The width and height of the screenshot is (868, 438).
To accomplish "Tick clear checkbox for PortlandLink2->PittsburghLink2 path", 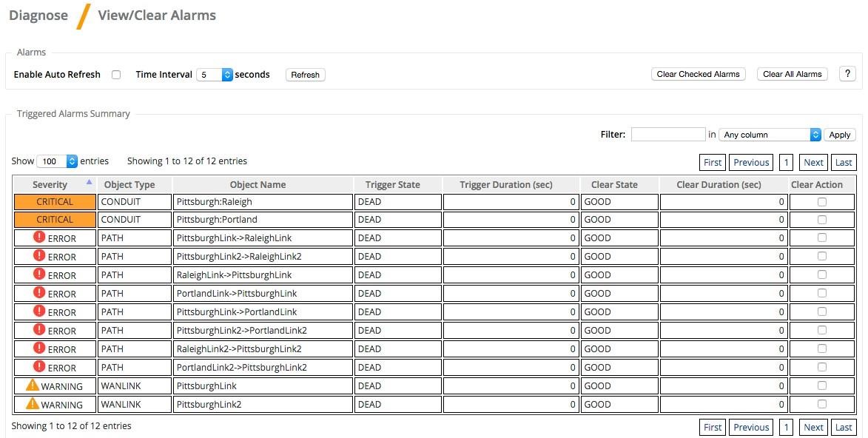I will (x=822, y=367).
